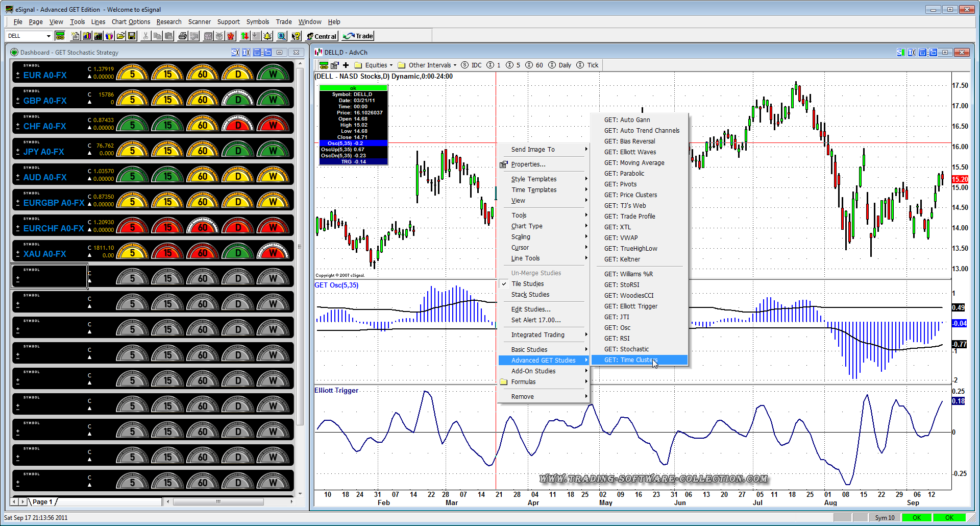This screenshot has height=526, width=980.
Task: Click the Save floppy disk toolbar icon
Action: point(132,36)
